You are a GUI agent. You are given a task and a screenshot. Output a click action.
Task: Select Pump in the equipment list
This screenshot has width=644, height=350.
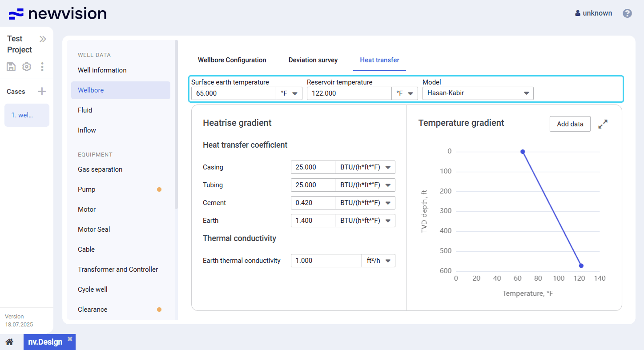(87, 189)
